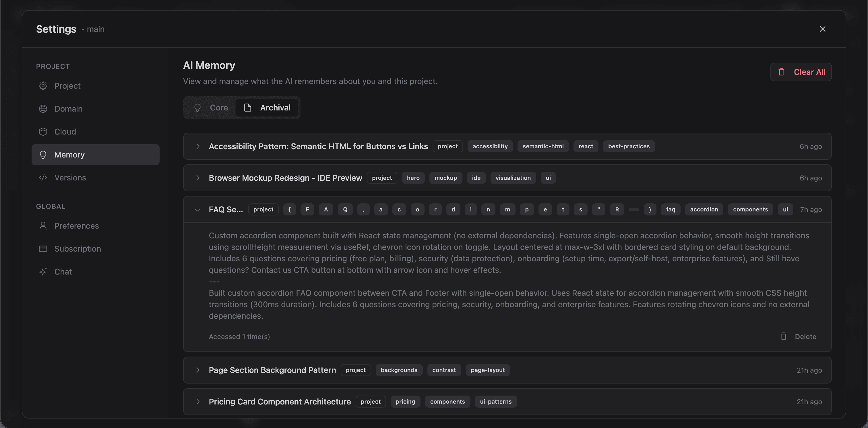
Task: Expand Pricing Card Component Architecture chevron
Action: coord(198,402)
